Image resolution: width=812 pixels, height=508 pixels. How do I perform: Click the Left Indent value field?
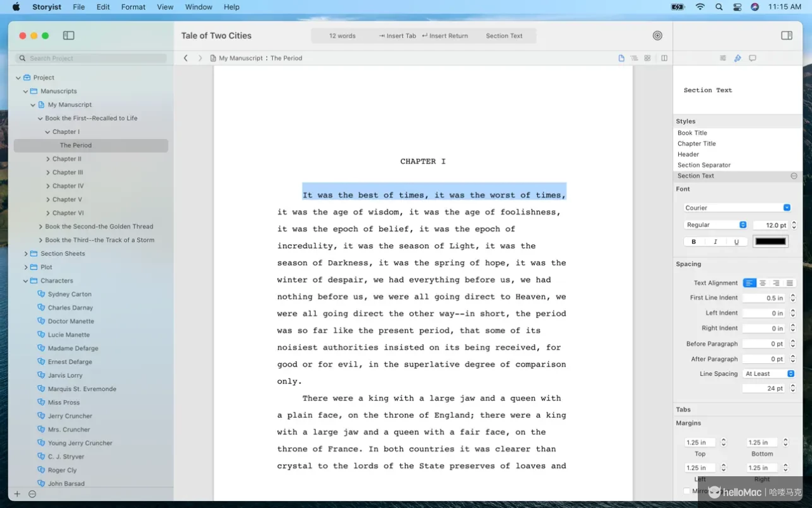point(764,313)
